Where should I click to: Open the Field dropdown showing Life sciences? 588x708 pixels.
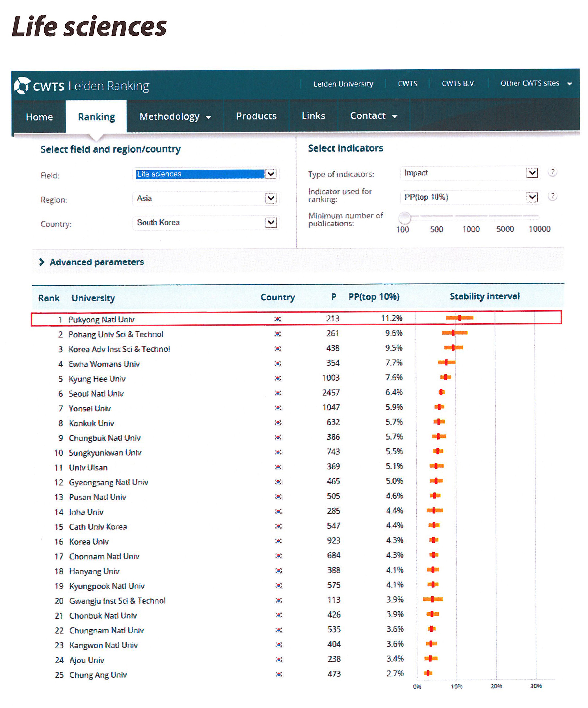(206, 174)
